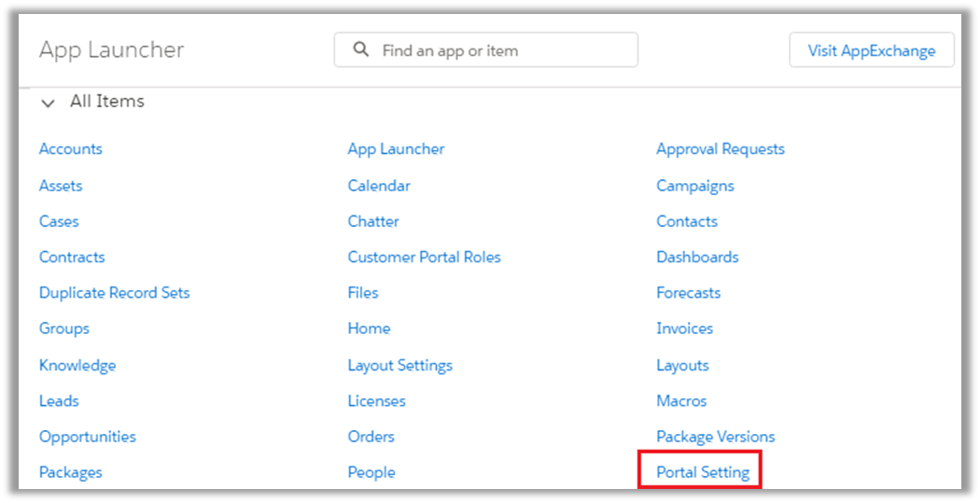Click the Licenses link
980x503 pixels.
pos(376,401)
